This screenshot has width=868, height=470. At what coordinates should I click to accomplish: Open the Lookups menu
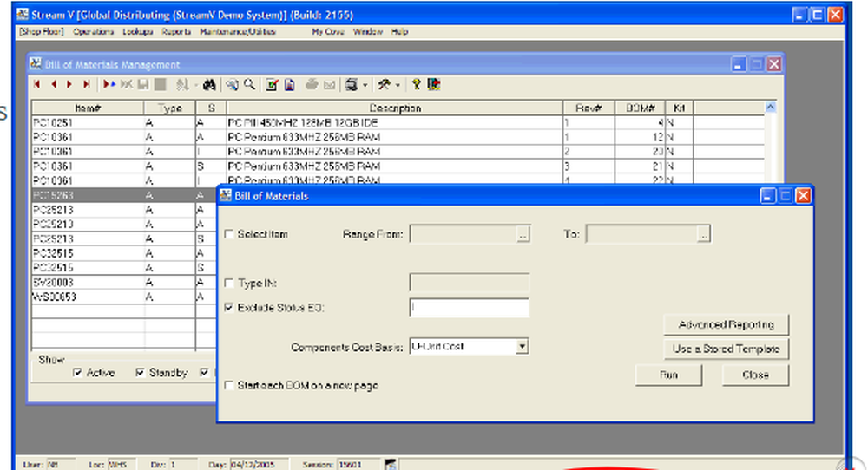click(137, 31)
